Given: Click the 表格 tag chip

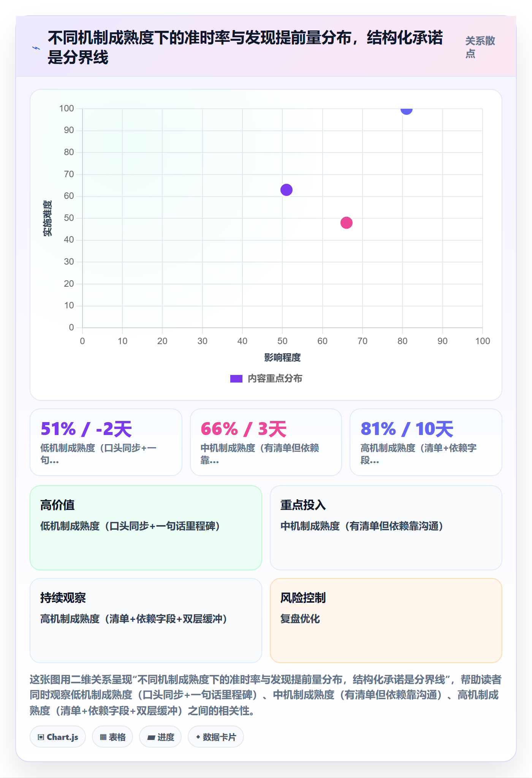Looking at the screenshot, I should click(x=112, y=737).
